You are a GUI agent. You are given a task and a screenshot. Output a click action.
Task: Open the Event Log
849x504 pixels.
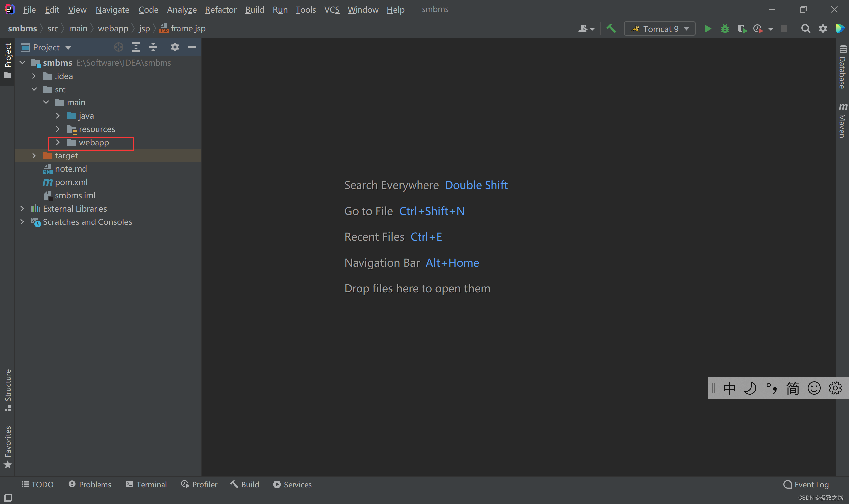point(806,485)
